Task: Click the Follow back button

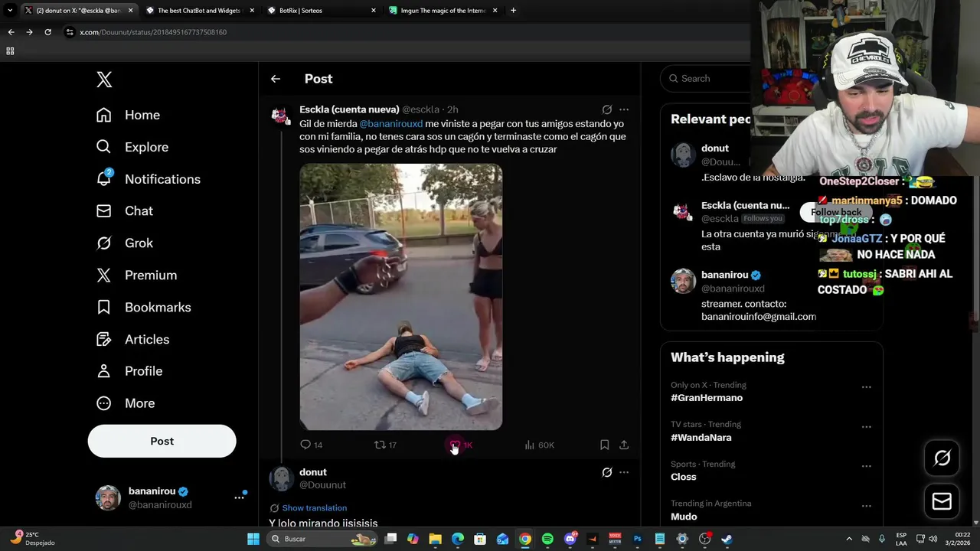Action: [836, 212]
